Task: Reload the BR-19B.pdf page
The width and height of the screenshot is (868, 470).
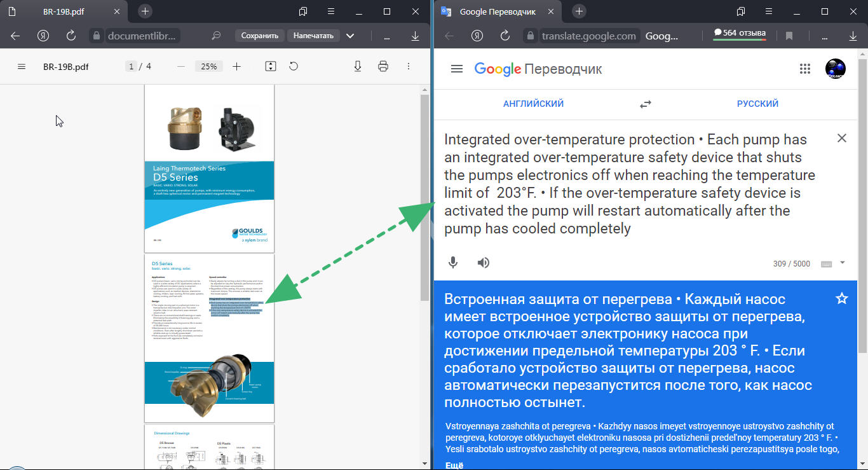Action: click(71, 36)
